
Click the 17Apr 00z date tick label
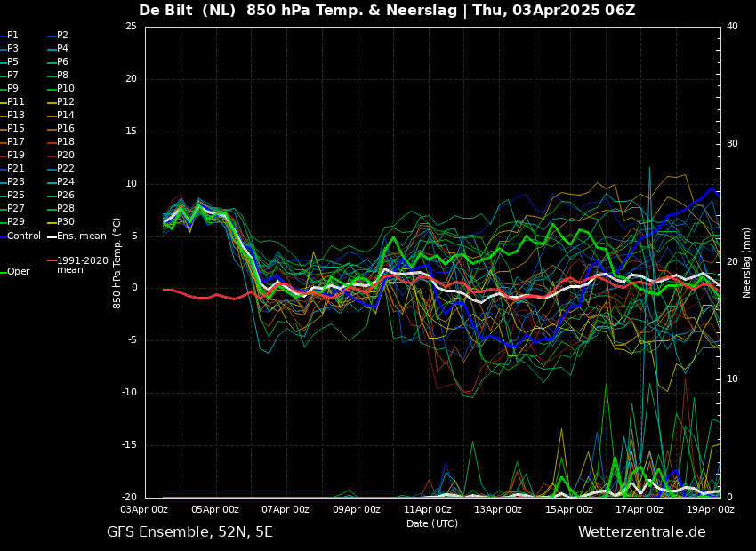[x=639, y=510]
